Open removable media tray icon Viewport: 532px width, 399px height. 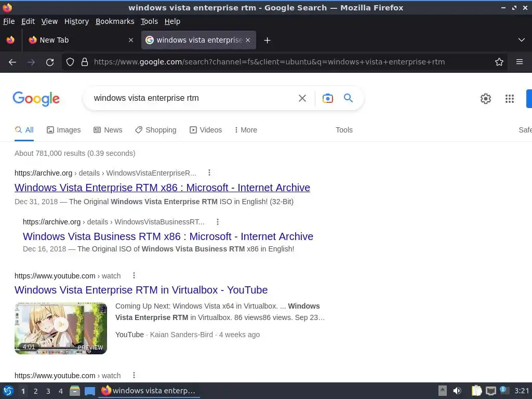tap(443, 391)
